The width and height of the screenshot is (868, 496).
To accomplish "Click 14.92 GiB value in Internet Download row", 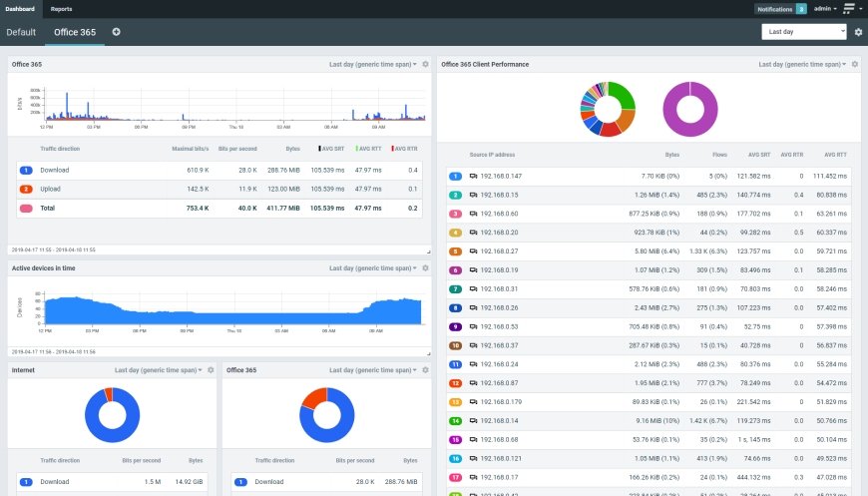I will [189, 482].
